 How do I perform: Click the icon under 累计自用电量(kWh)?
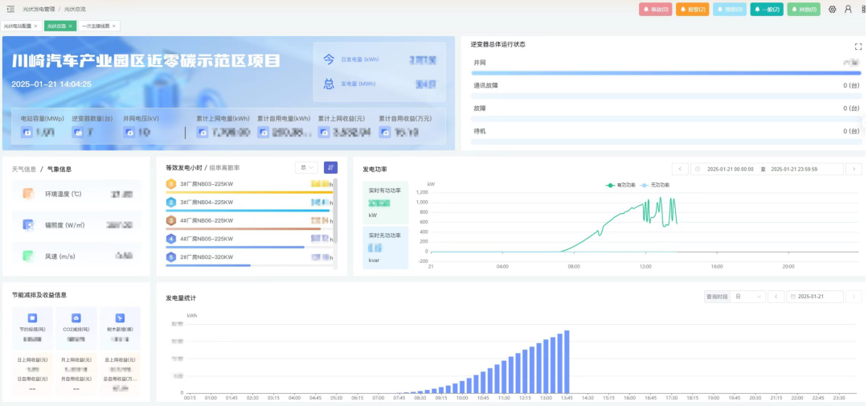(x=263, y=133)
